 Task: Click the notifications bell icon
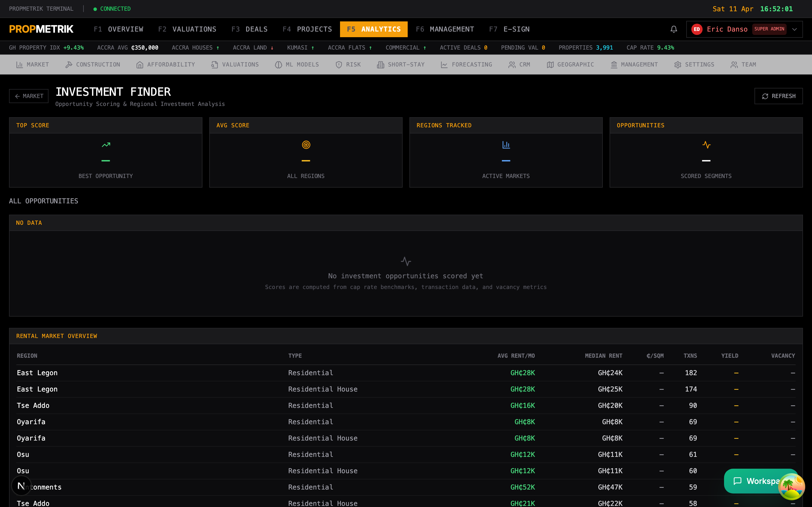coord(674,29)
